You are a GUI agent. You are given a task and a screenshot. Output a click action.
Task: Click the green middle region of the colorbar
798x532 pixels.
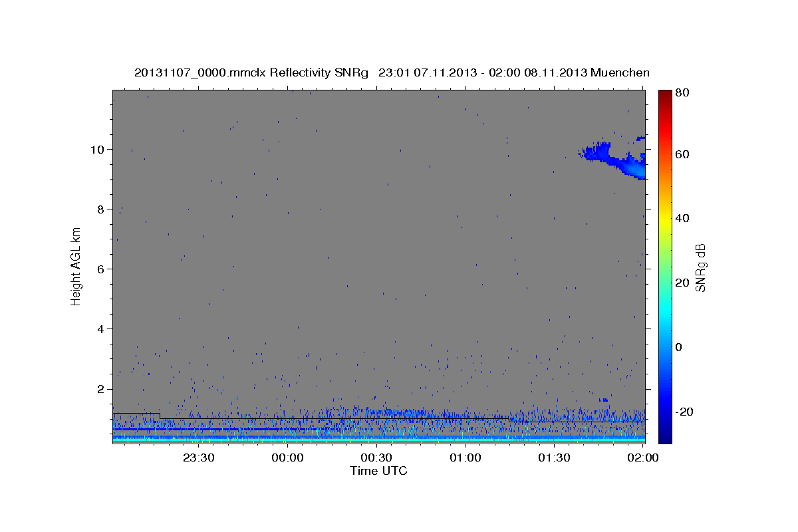tap(664, 266)
